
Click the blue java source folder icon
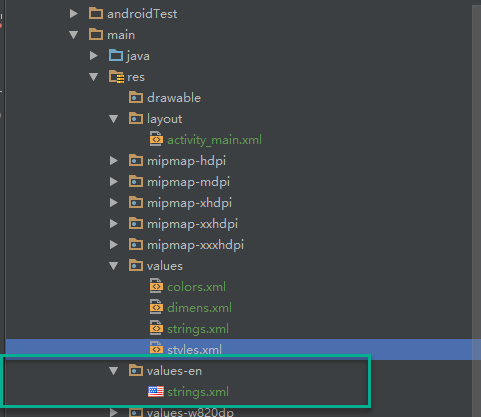click(116, 55)
